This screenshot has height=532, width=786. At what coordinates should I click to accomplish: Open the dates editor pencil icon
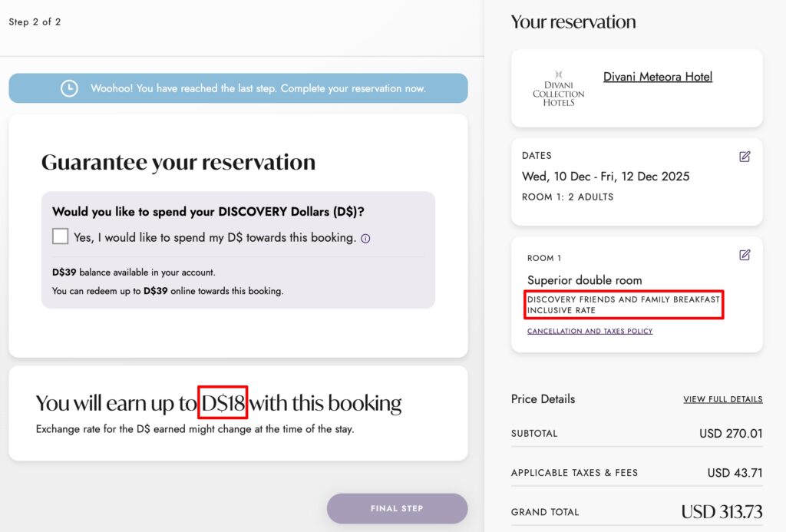click(x=745, y=156)
